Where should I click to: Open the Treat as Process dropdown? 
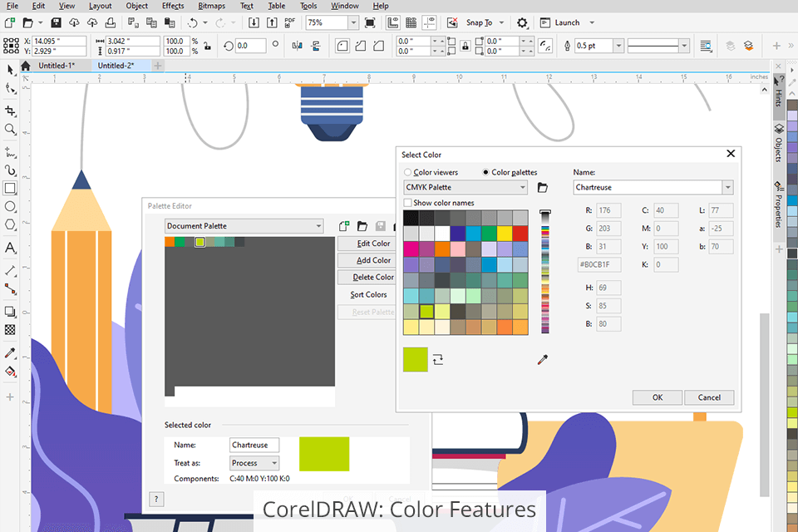[254, 463]
